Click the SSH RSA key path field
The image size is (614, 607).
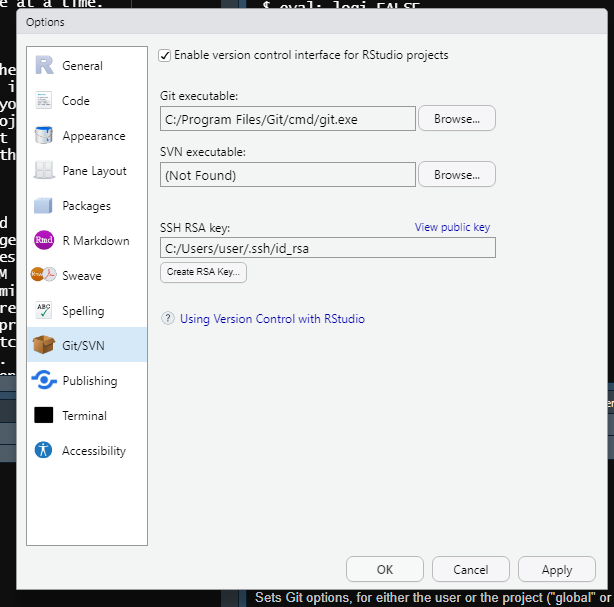[328, 247]
